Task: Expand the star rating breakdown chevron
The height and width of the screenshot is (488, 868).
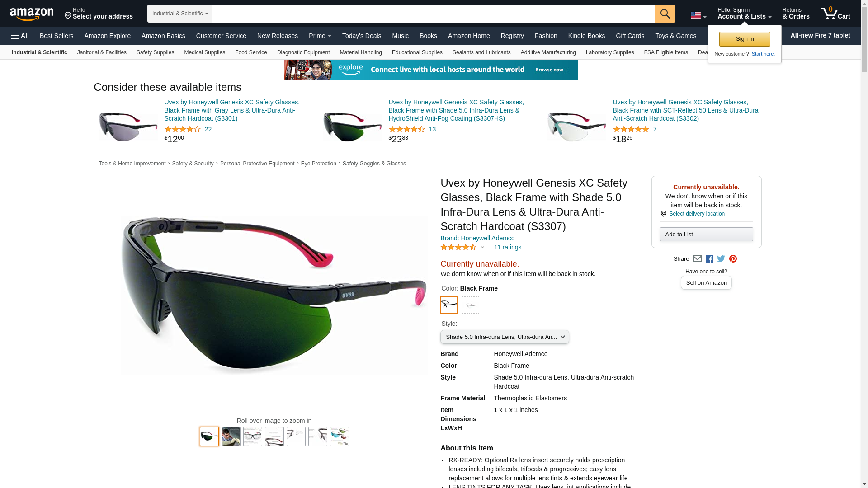Action: tap(482, 248)
